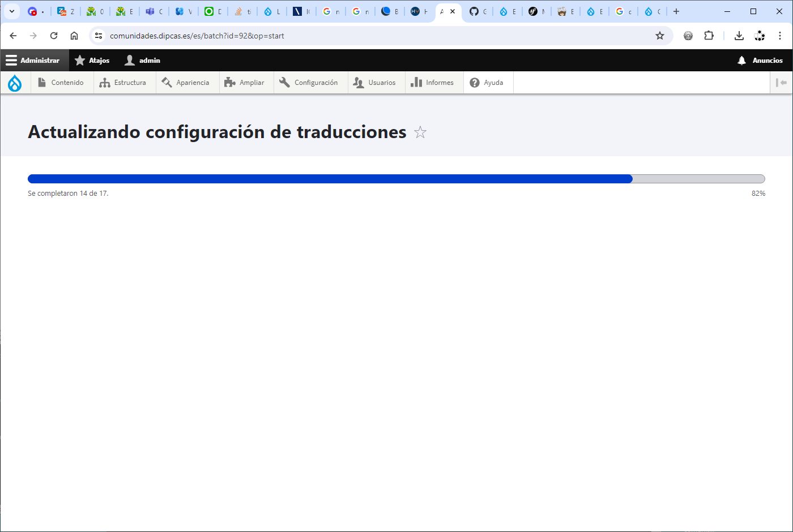This screenshot has width=793, height=532.
Task: Switch to the GitHub tab
Action: click(x=478, y=11)
